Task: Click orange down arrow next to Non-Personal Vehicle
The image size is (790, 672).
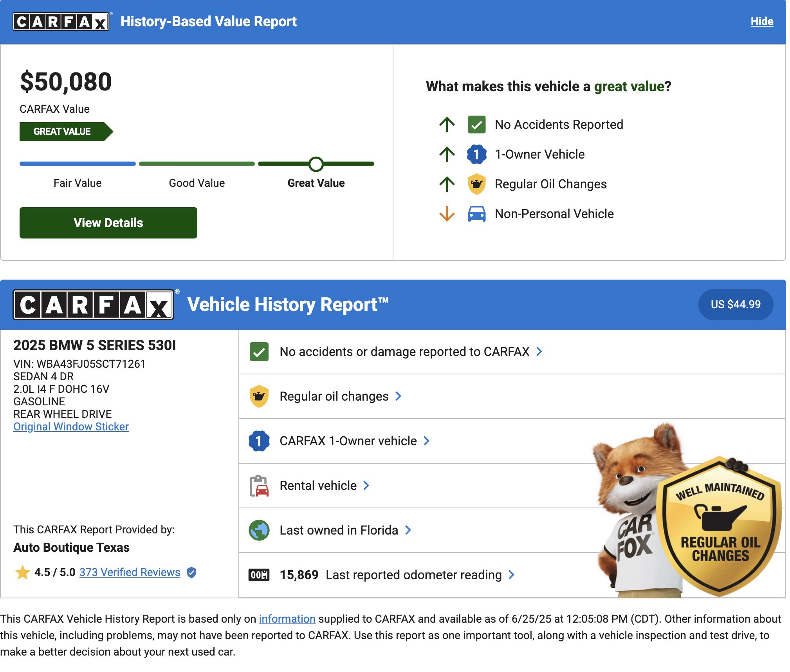Action: [447, 214]
